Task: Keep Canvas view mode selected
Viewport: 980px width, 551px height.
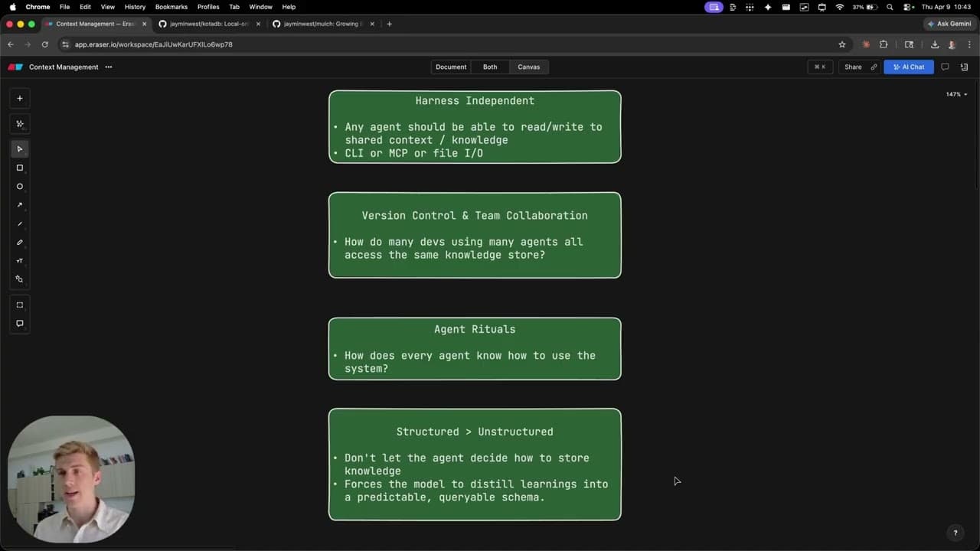Action: coord(528,67)
